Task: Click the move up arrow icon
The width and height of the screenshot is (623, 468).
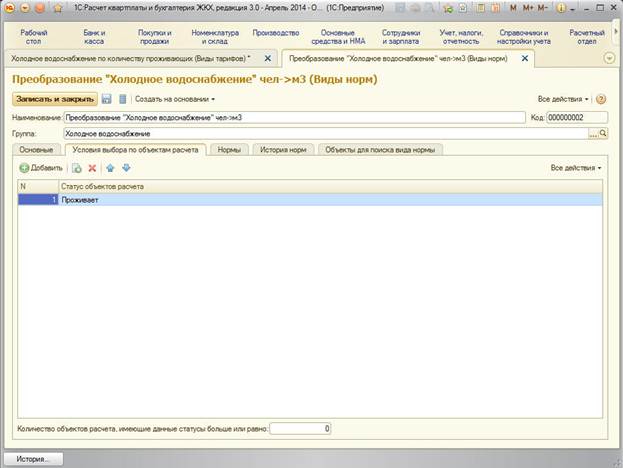Action: [110, 168]
